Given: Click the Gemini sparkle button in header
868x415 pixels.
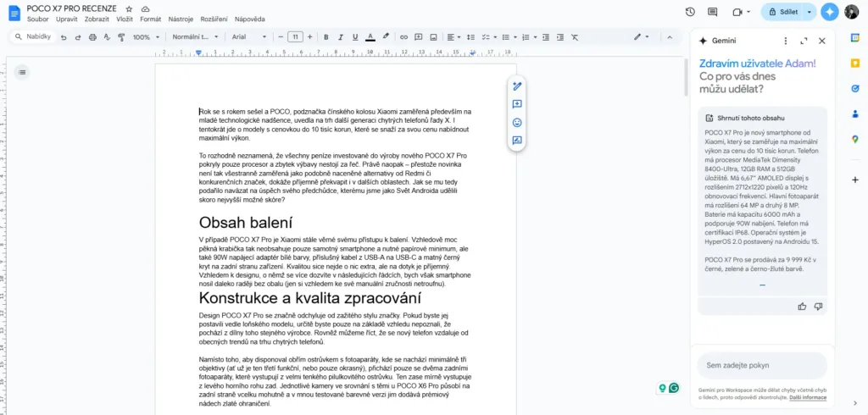Looking at the screenshot, I should coord(829,12).
